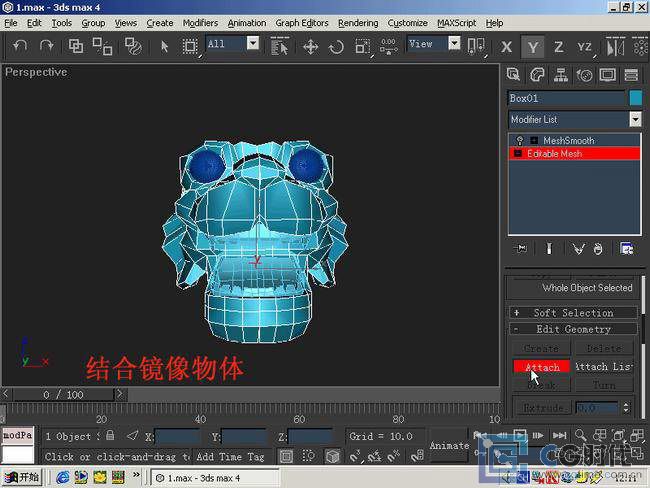This screenshot has height=488, width=650.
Task: Click the 0 / 100 time slider
Action: (x=63, y=394)
